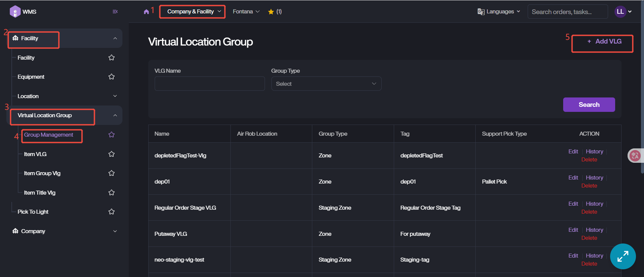The image size is (644, 277).
Task: View History for Regular Order Stage VLG
Action: (594, 204)
